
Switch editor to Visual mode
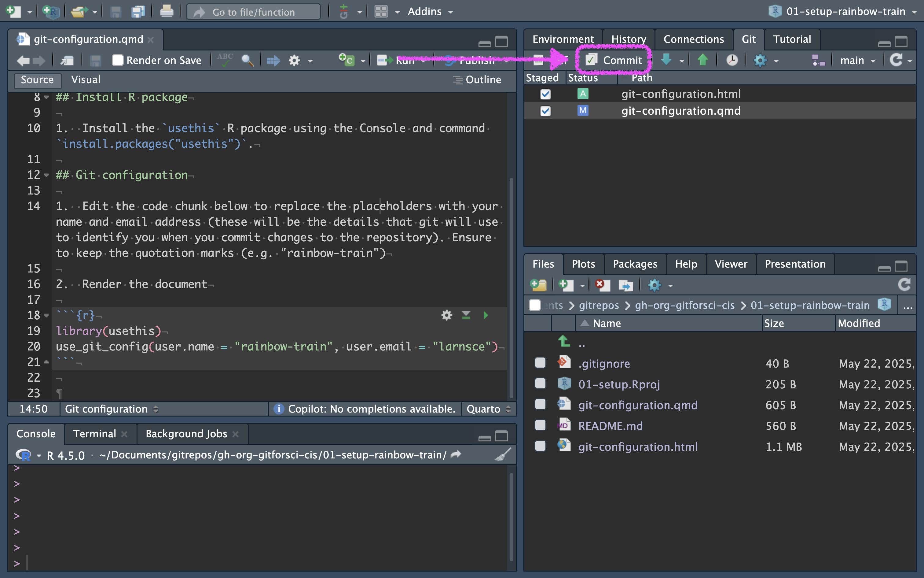86,80
